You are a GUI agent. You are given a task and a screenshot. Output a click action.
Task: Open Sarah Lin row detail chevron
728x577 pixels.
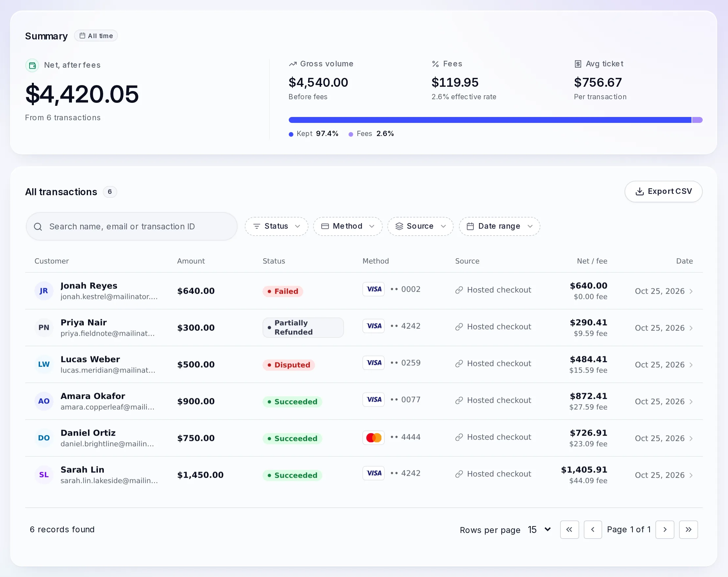(x=691, y=475)
